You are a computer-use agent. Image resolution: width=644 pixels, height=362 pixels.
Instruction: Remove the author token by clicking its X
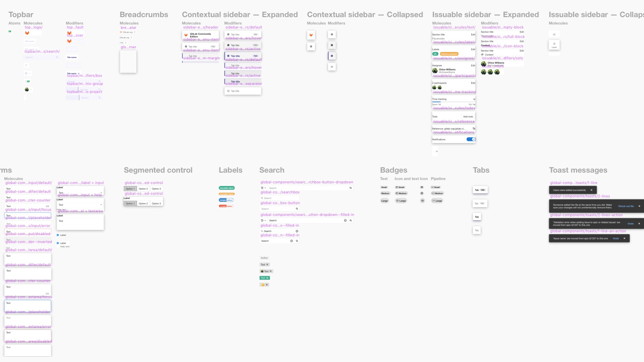click(267, 264)
